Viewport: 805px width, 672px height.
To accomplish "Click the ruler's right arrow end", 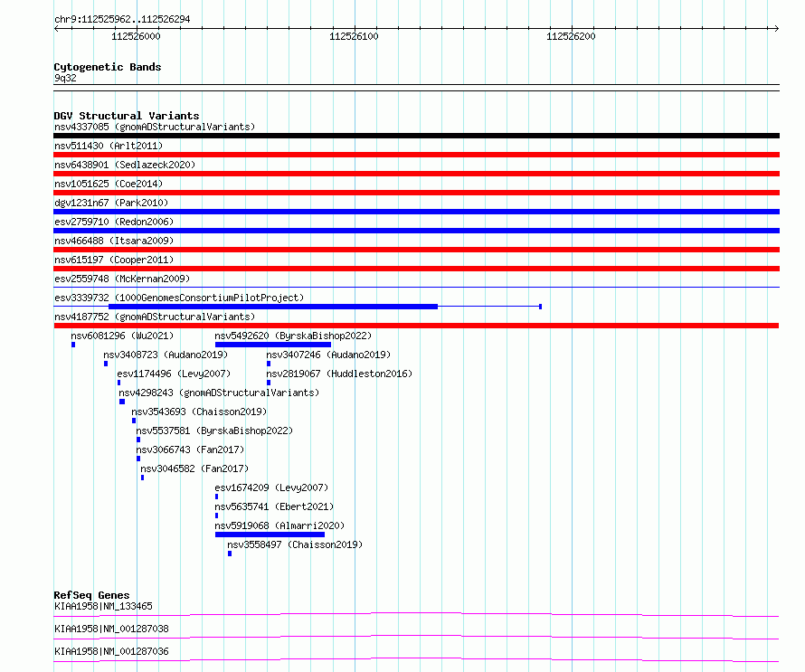I will (x=777, y=28).
